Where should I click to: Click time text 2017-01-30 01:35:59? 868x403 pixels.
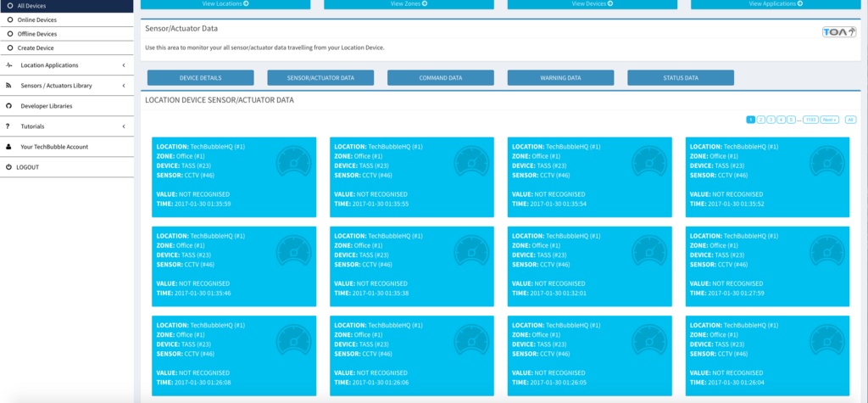[x=203, y=204]
